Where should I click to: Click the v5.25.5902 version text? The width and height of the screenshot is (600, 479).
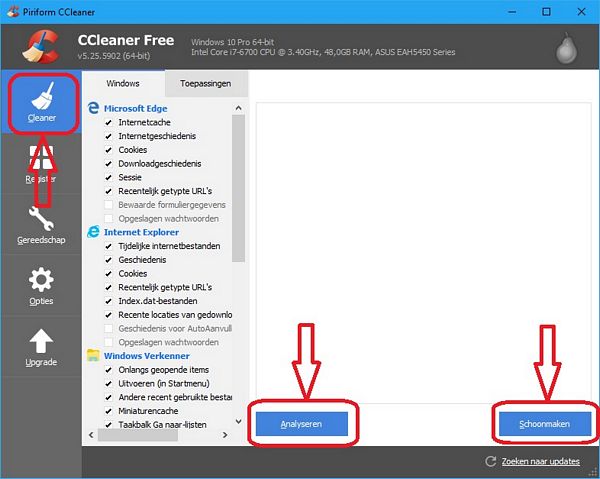[114, 56]
